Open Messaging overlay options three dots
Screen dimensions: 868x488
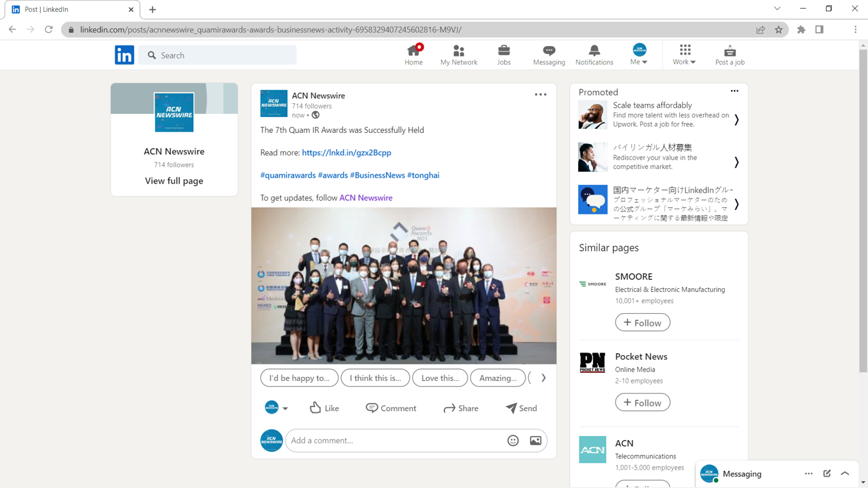[809, 474]
